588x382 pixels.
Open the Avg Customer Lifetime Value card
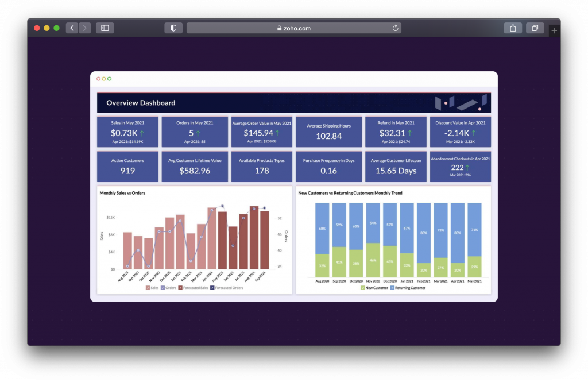(x=195, y=167)
